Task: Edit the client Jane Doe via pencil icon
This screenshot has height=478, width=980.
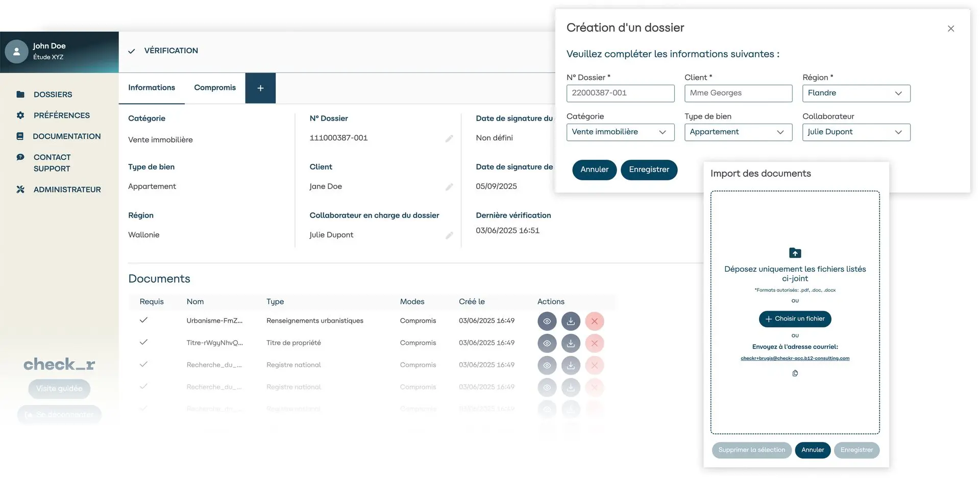Action: [x=449, y=187]
